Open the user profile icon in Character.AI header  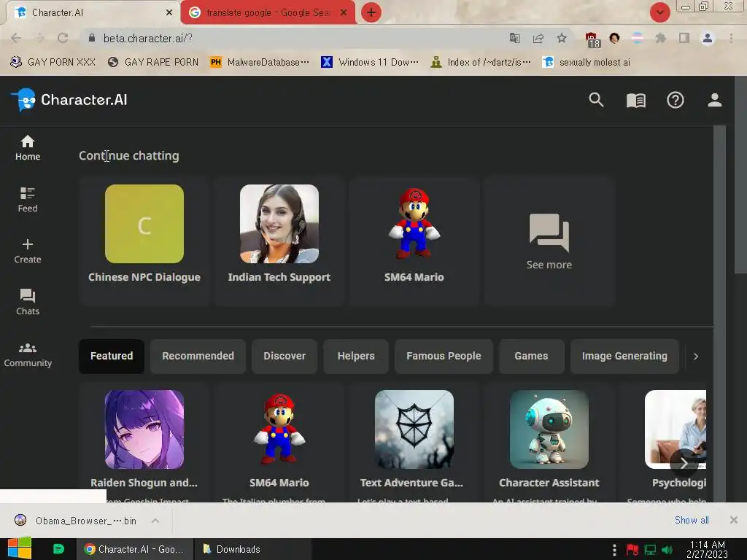click(x=715, y=100)
